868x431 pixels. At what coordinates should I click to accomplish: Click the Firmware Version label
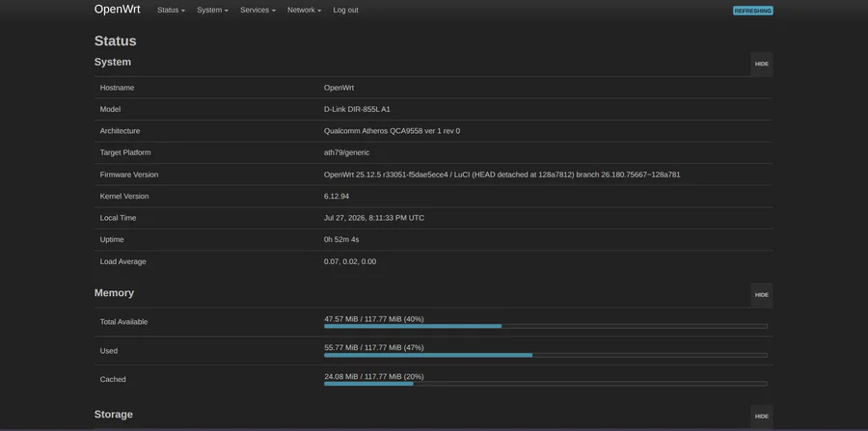[x=129, y=175]
